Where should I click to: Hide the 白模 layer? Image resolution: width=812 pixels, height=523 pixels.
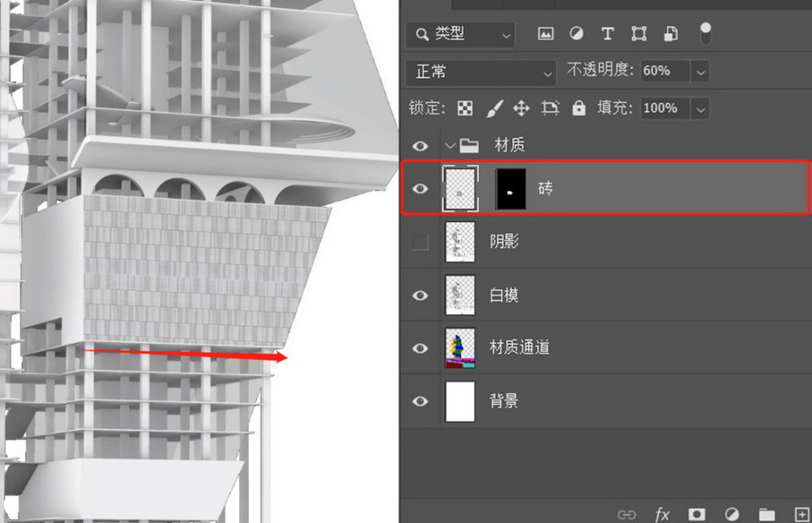tap(420, 295)
